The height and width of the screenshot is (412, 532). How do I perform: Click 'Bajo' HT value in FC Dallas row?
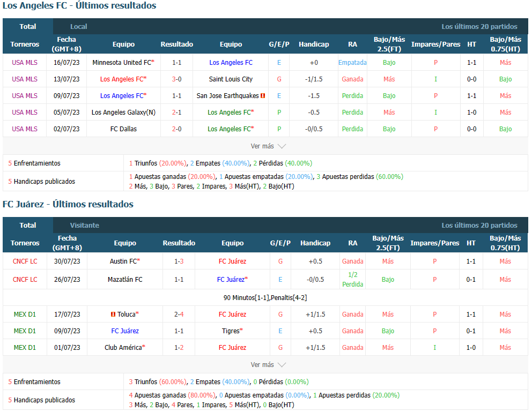(505, 129)
